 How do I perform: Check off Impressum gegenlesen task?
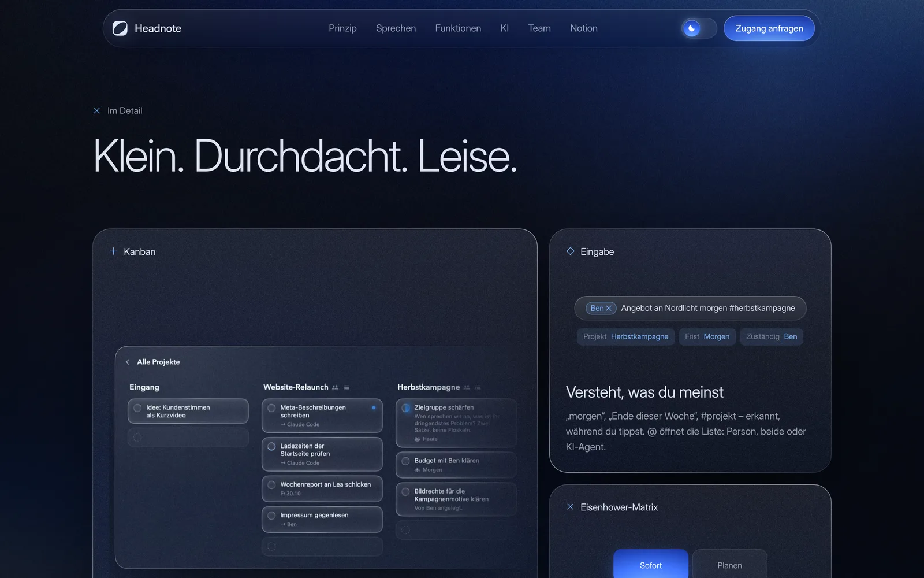271,516
